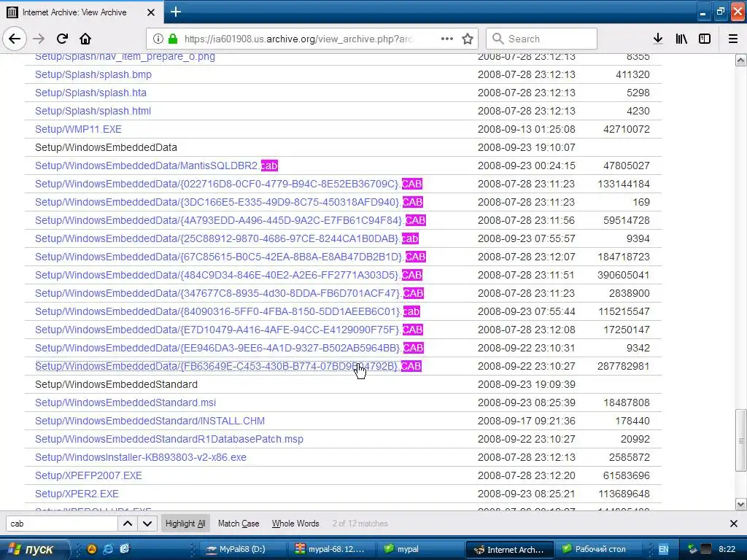Open the {84090316-5FF0-4FBA...} cab link
This screenshot has width=747, height=560.
coord(228,311)
